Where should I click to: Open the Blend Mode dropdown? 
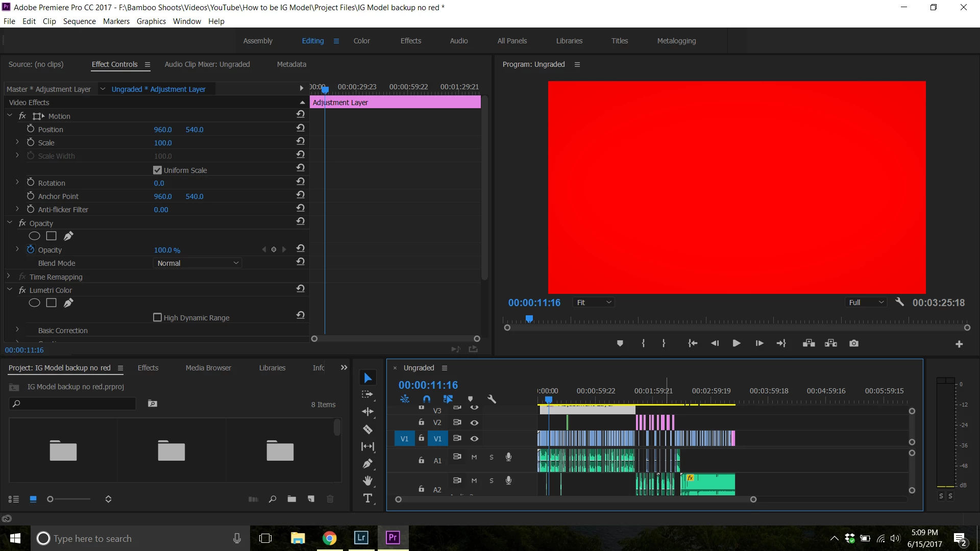(197, 263)
